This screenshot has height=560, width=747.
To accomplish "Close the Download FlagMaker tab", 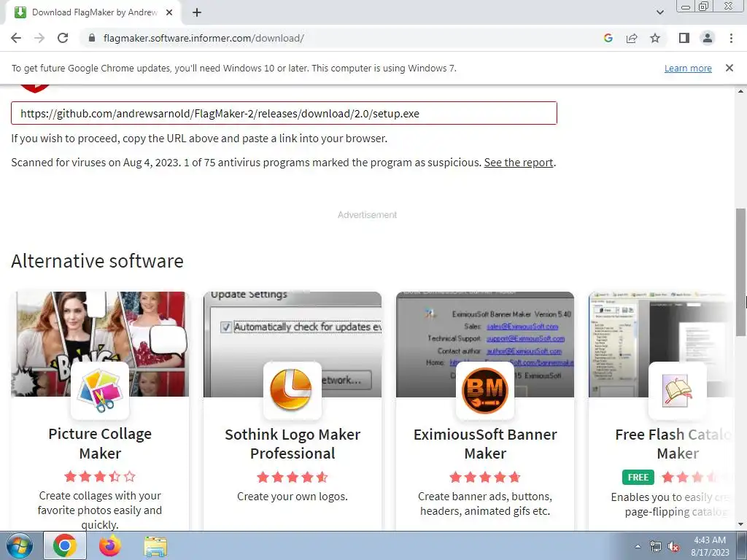I will tap(169, 12).
